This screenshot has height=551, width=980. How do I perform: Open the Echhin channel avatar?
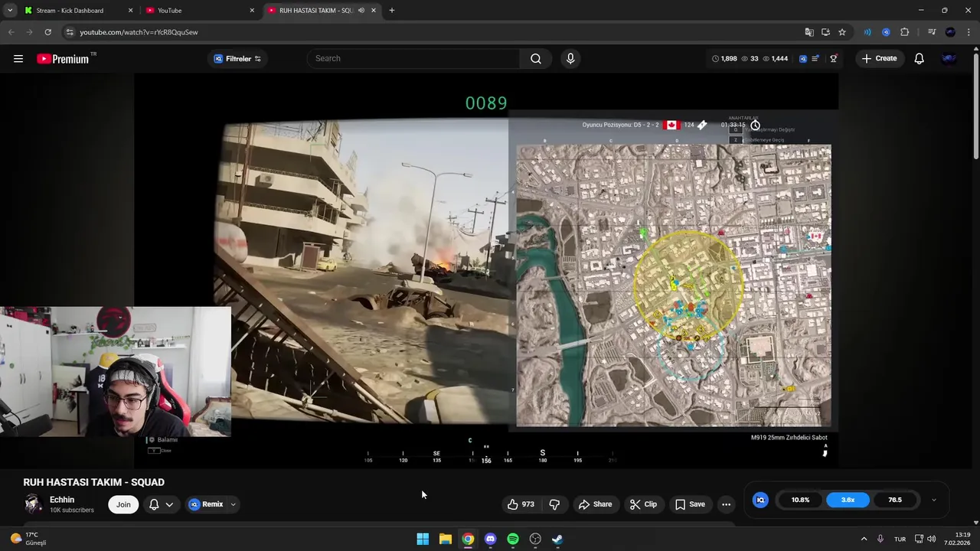click(x=33, y=504)
